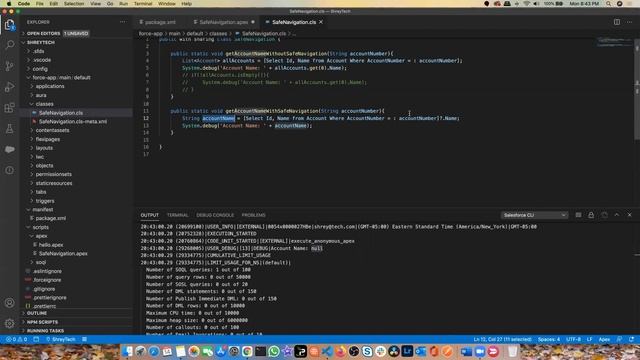Click UTF-8 encoding in status bar
This screenshot has width=640, height=360.
573,339
